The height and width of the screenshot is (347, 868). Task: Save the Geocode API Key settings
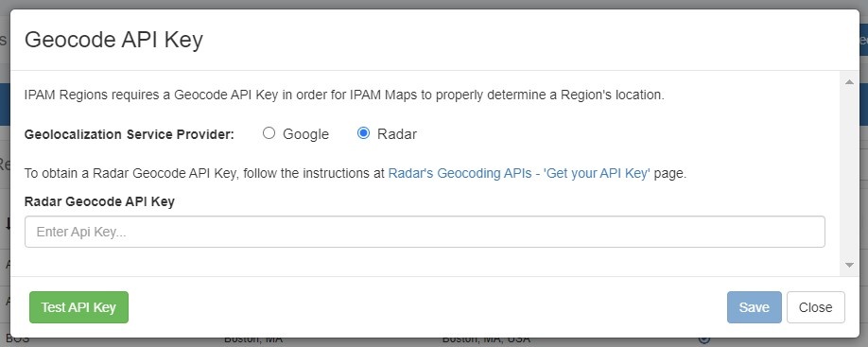[x=754, y=307]
